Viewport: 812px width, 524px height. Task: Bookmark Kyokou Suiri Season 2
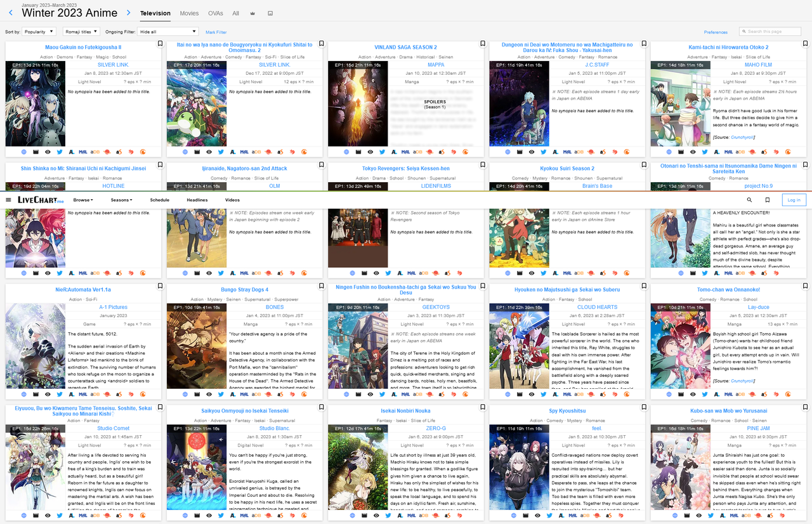pyautogui.click(x=643, y=165)
